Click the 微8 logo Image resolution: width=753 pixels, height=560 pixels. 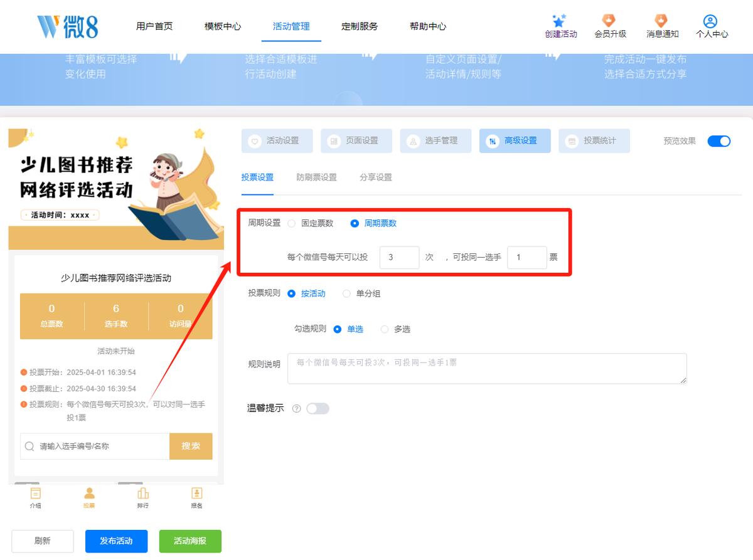pyautogui.click(x=67, y=26)
